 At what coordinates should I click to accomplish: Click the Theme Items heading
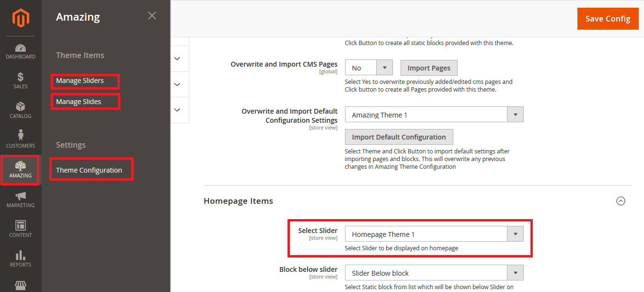coord(80,55)
